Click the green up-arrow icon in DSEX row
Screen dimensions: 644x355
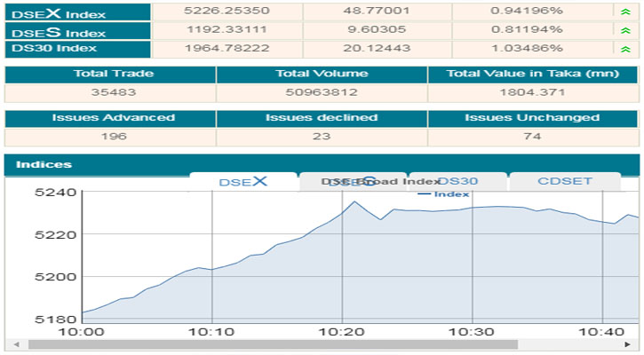[x=626, y=12]
